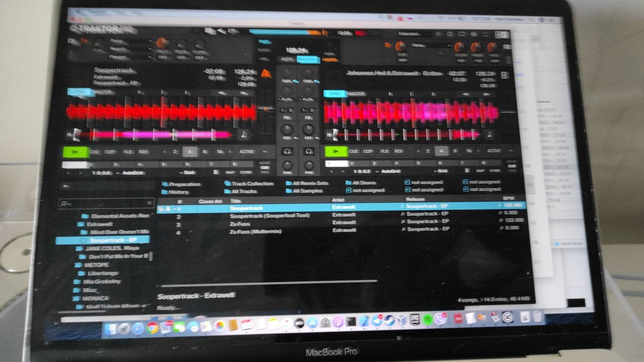Open Trash in the Dock
Viewport: 644px width, 362px height.
pos(537,316)
